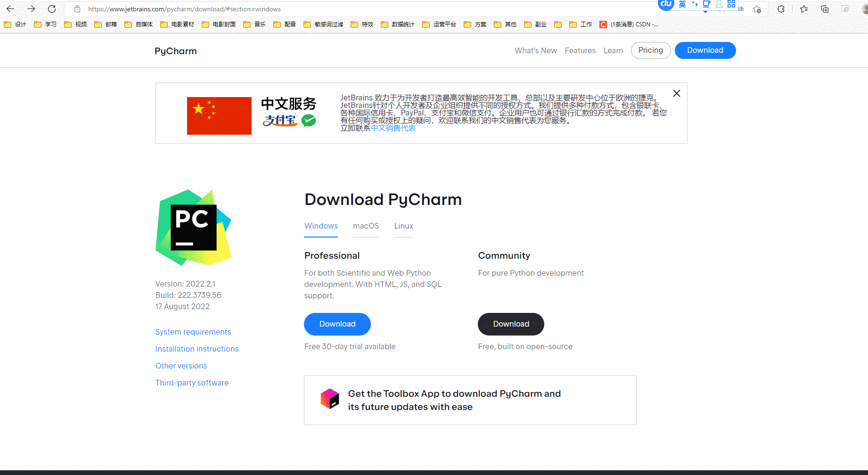Click the PyCharm PC logo
868x475 pixels.
(194, 228)
